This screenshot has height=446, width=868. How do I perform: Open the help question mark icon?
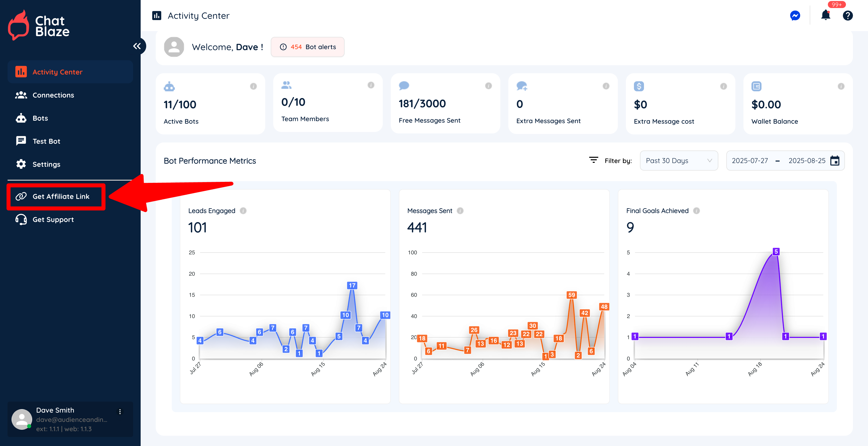[847, 16]
